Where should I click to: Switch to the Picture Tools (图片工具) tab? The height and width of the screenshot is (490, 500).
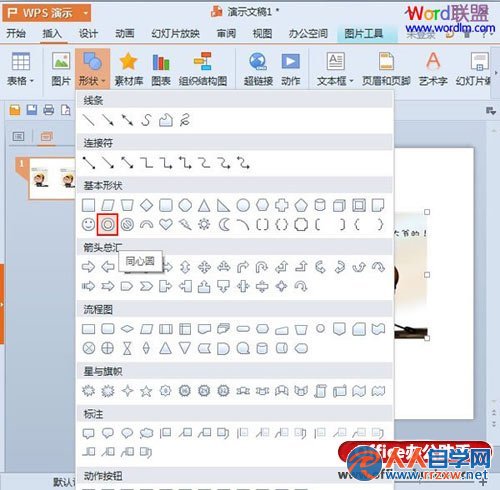(x=364, y=33)
